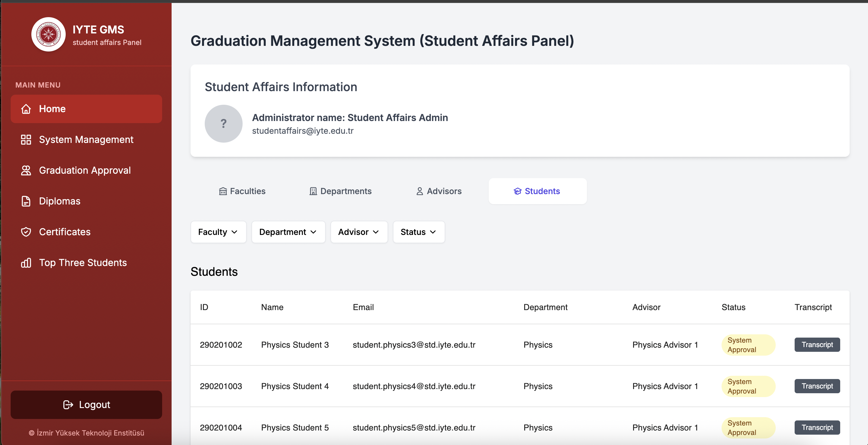This screenshot has height=445, width=868.
Task: Open the Advisor filter dropdown
Action: point(359,232)
